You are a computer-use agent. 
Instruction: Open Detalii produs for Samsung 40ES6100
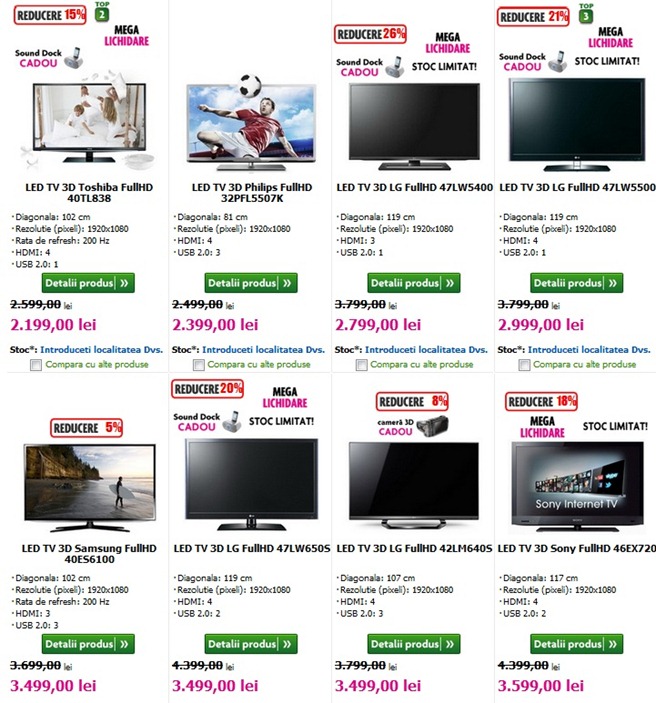click(x=88, y=644)
